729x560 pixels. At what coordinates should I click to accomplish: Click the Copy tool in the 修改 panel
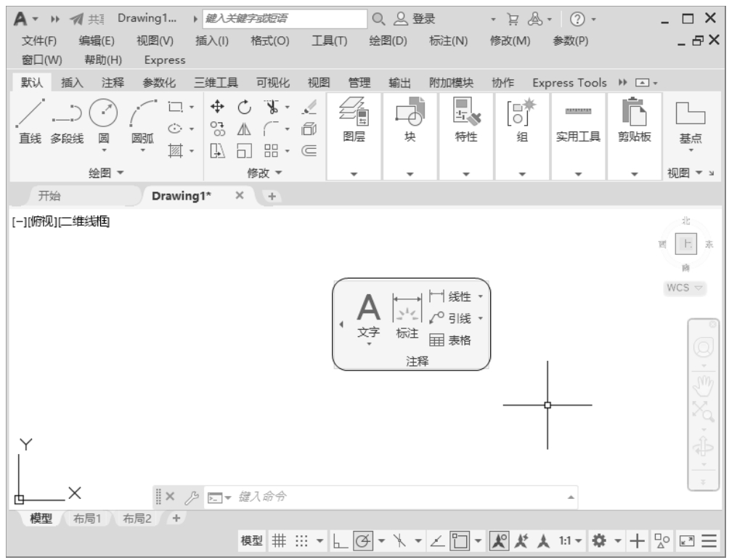(216, 128)
